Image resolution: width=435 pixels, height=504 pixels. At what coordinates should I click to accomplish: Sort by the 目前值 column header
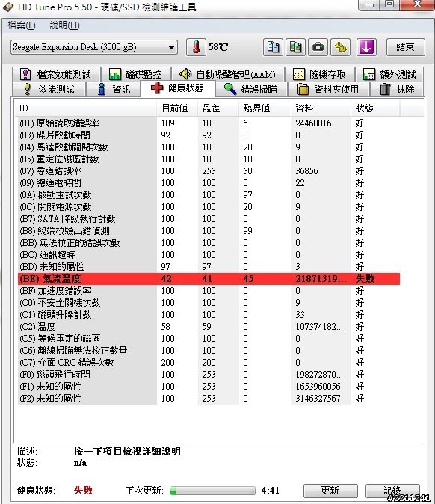(x=177, y=108)
